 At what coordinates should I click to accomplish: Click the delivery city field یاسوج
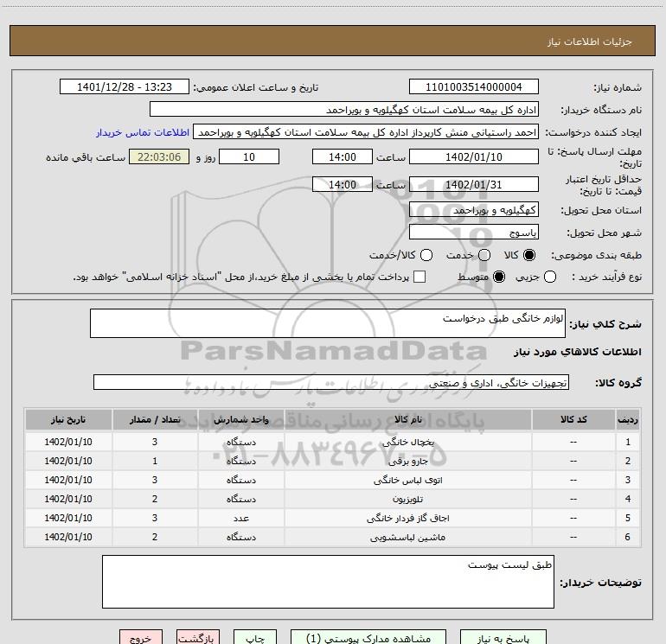coord(474,233)
